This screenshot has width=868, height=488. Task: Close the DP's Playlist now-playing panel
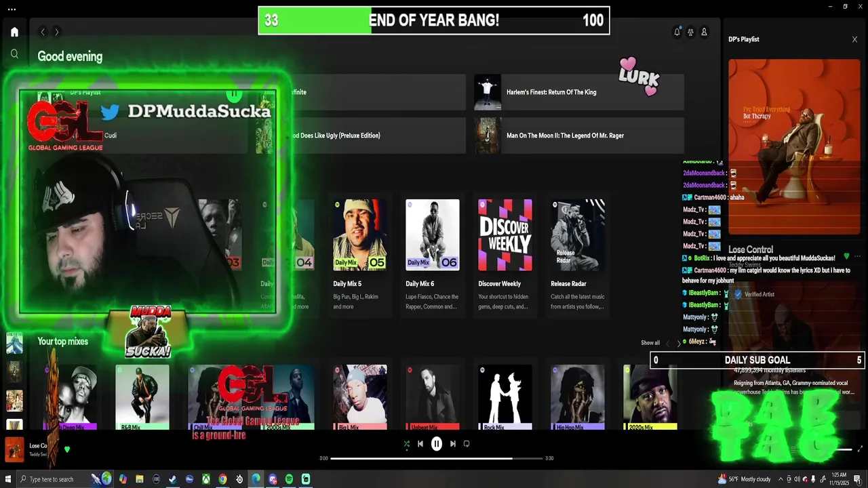tap(854, 39)
